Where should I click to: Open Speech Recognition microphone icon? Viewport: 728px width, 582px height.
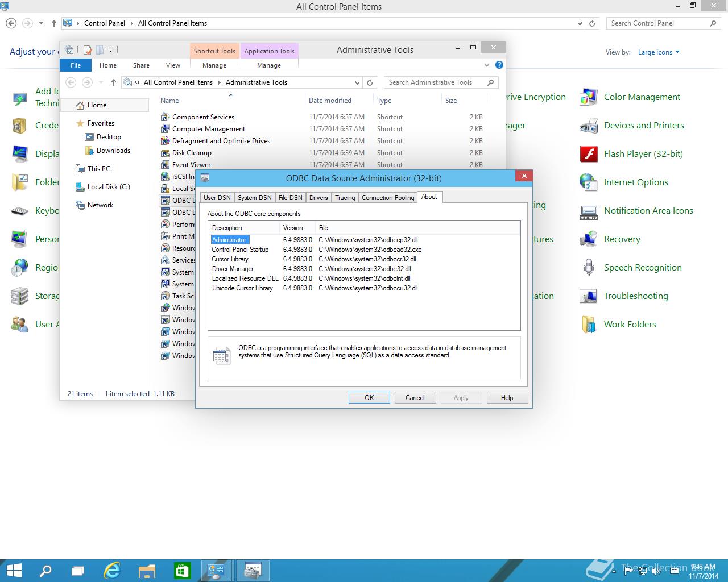[589, 268]
